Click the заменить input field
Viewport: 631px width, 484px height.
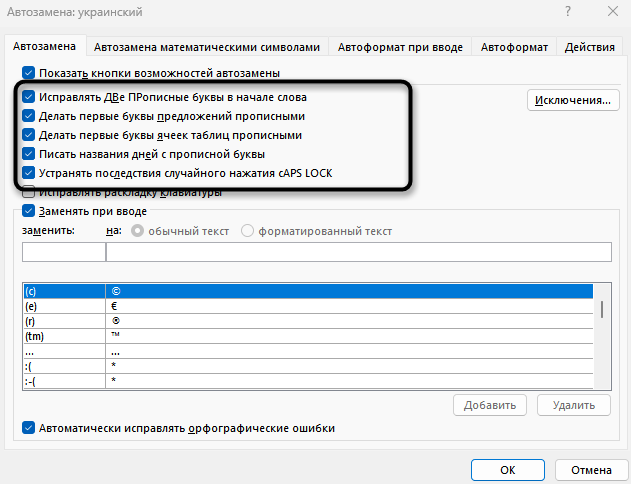(64, 252)
